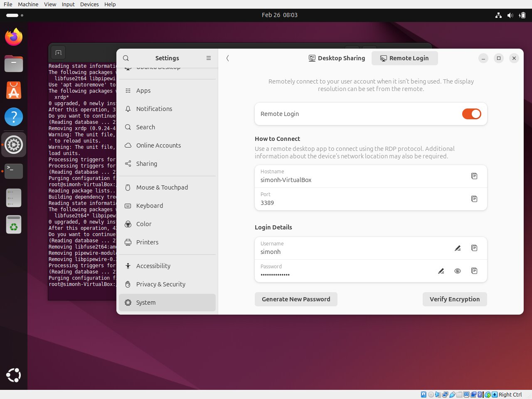Click the Accessibility figure icon
This screenshot has height=399, width=532.
coord(128,266)
